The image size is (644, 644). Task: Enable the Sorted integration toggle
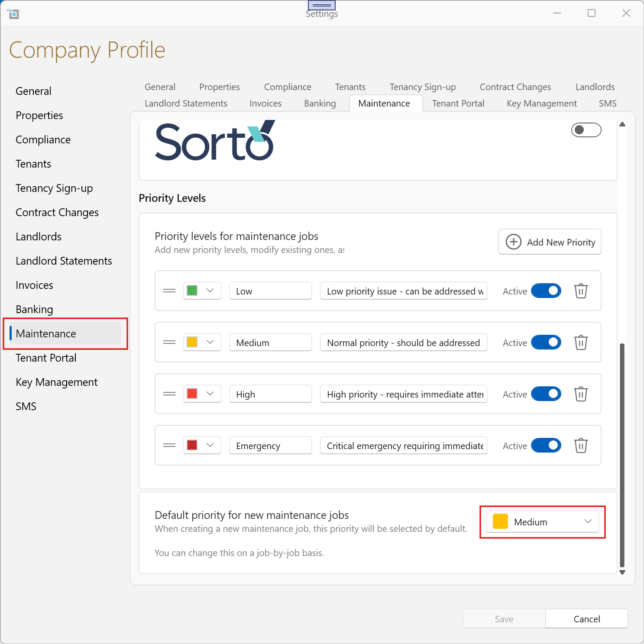[x=586, y=130]
